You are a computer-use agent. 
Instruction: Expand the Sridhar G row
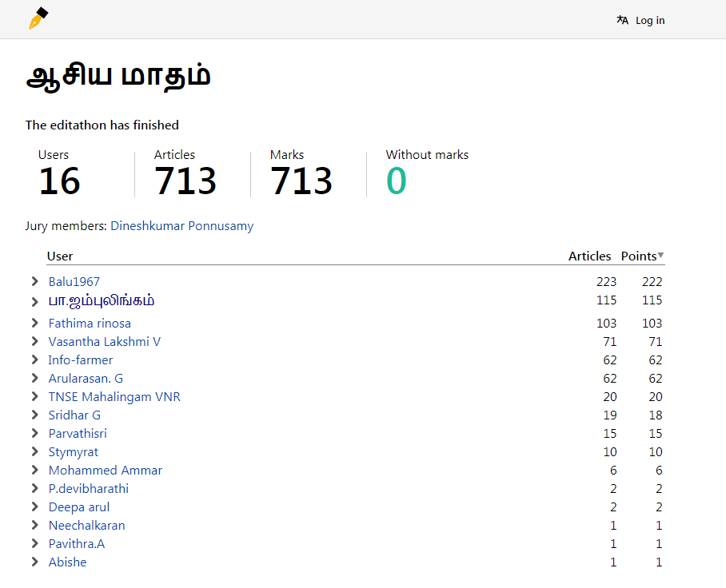pyautogui.click(x=34, y=415)
